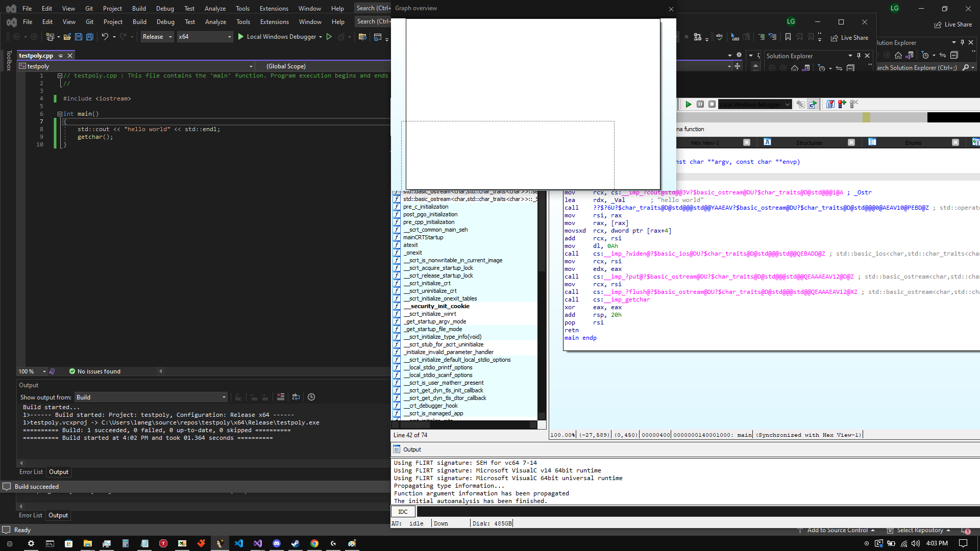
Task: Toggle pin on the testpoly.cpp tab
Action: coord(60,56)
